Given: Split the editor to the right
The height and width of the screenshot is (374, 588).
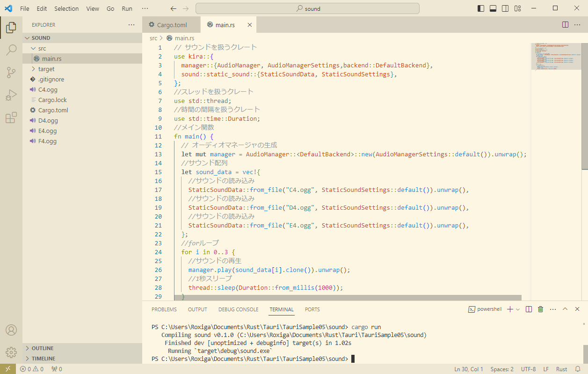Looking at the screenshot, I should pyautogui.click(x=565, y=25).
